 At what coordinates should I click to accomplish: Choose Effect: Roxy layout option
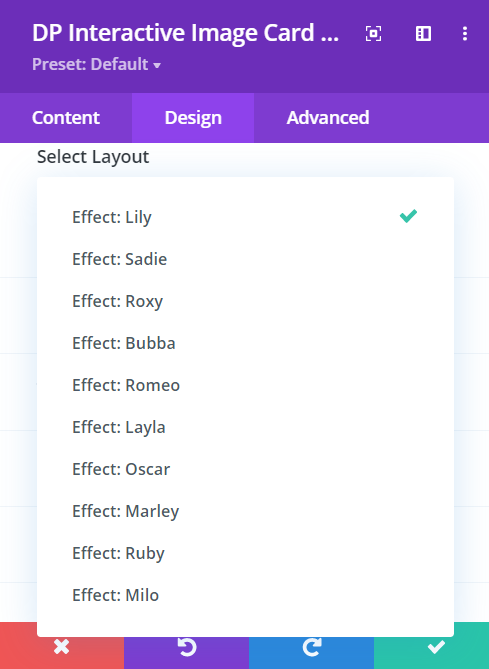[x=245, y=301]
